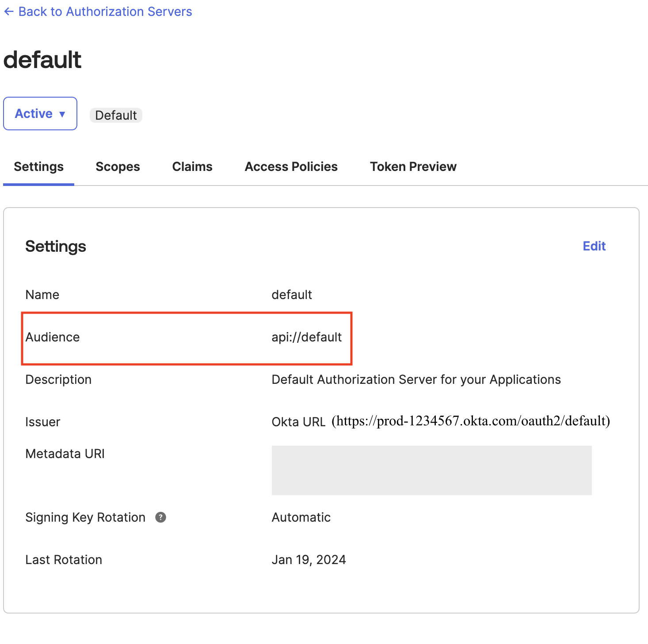Screen dimensions: 648x644
Task: Select the Settings tab
Action: pos(39,167)
